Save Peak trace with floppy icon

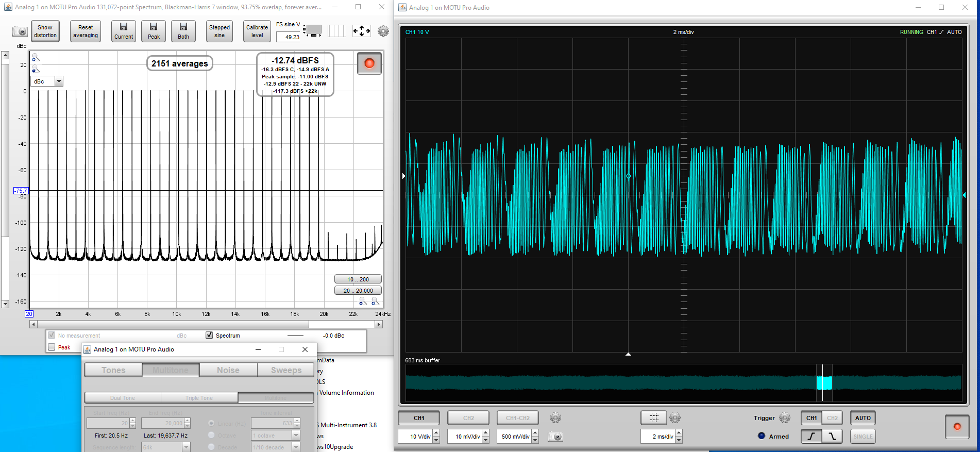tap(154, 31)
